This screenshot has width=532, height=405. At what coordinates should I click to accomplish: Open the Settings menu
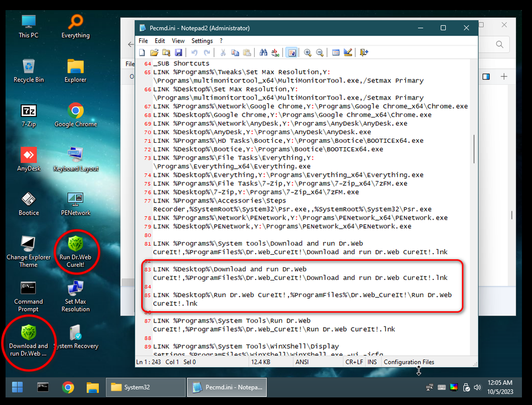(202, 40)
